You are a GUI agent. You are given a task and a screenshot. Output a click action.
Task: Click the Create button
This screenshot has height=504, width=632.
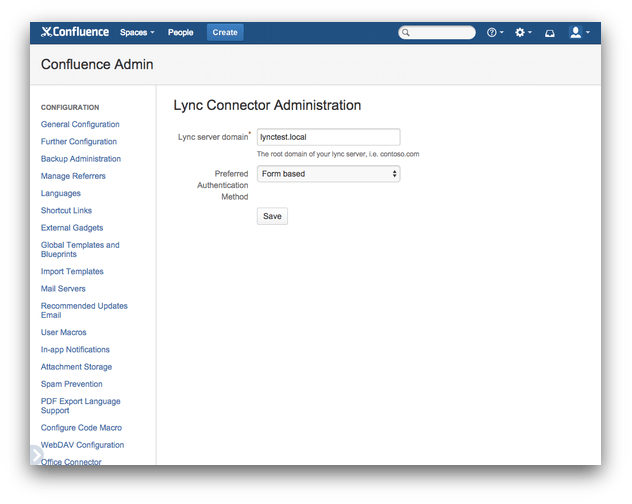click(225, 32)
